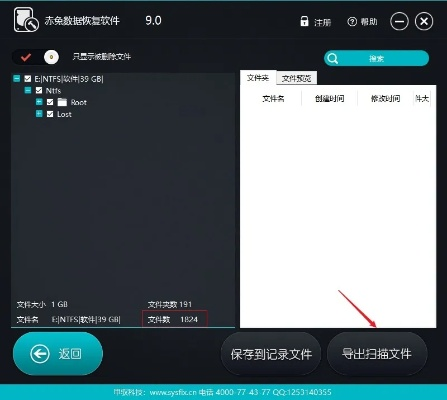Select the Lost tree item label
Screen dimensions: 447x400
tap(64, 114)
